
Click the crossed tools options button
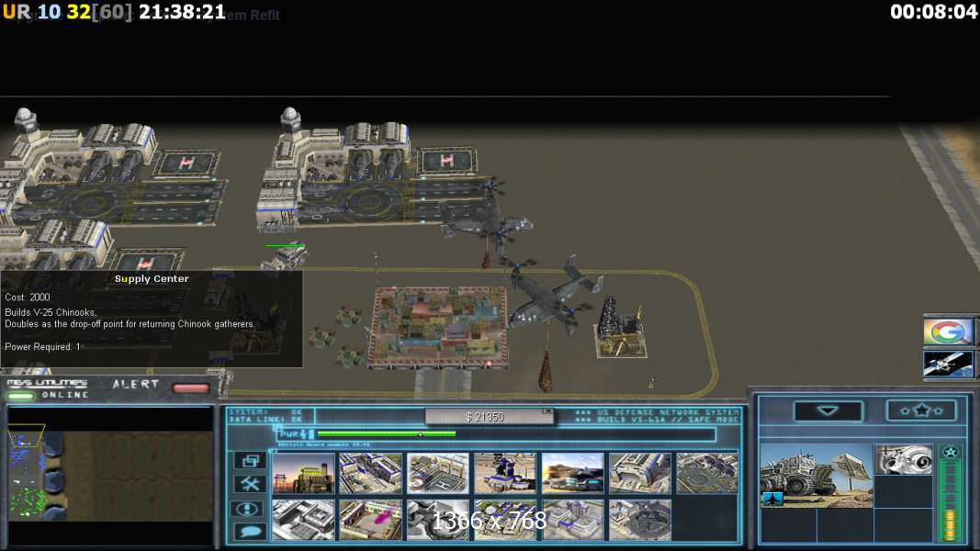[250, 484]
